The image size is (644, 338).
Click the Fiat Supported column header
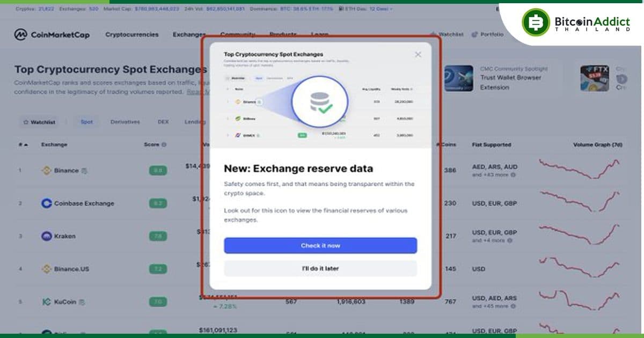click(492, 144)
